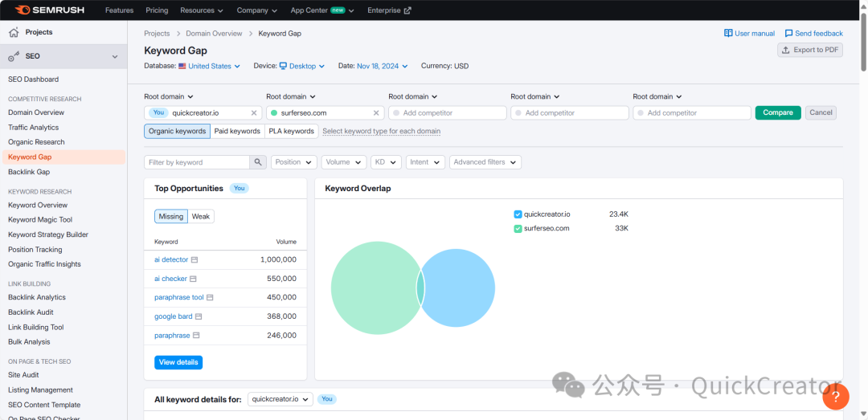The height and width of the screenshot is (420, 868).
Task: Click the green surferseo.com Venn circle
Action: (370, 287)
